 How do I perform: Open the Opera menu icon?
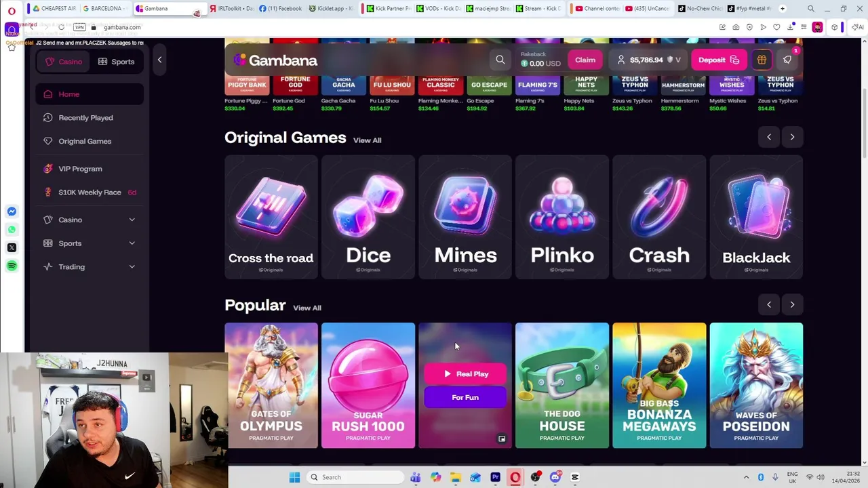12,10
